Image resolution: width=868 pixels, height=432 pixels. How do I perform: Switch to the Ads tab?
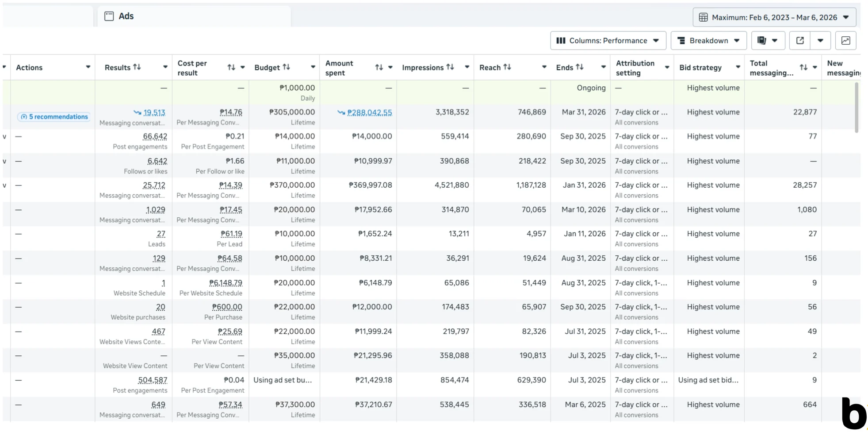pyautogui.click(x=194, y=16)
